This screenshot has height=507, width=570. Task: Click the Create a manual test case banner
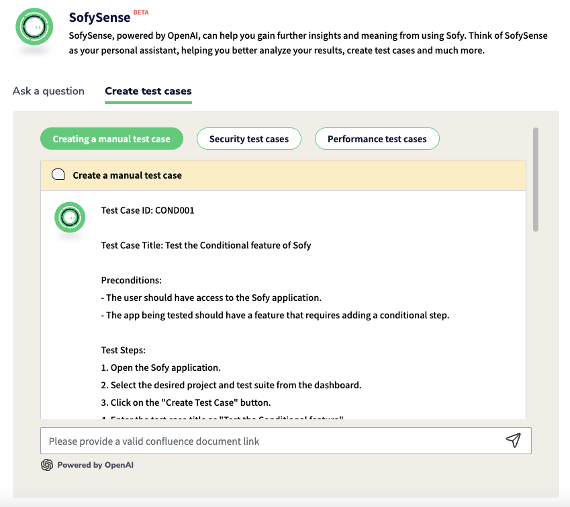tap(283, 175)
